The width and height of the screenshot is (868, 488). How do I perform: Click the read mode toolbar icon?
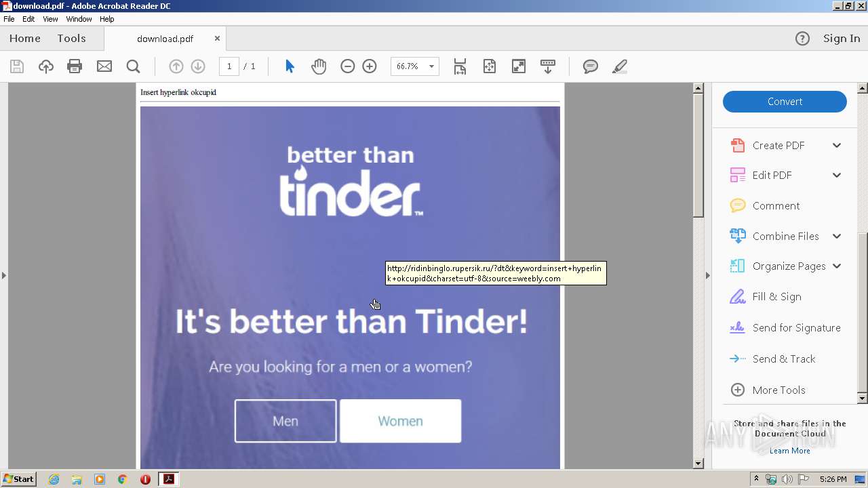click(x=548, y=66)
